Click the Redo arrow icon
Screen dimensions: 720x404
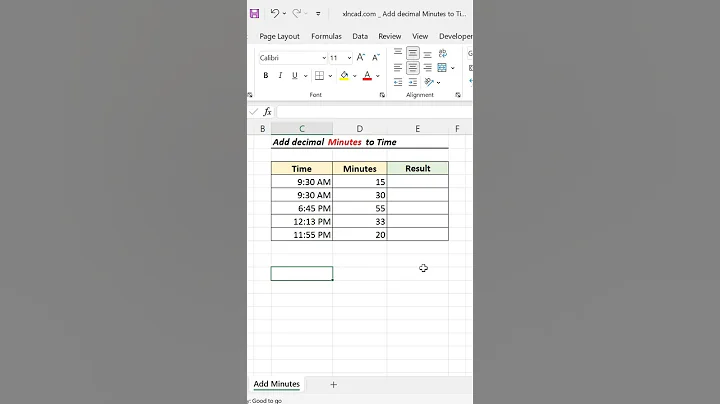pyautogui.click(x=297, y=13)
